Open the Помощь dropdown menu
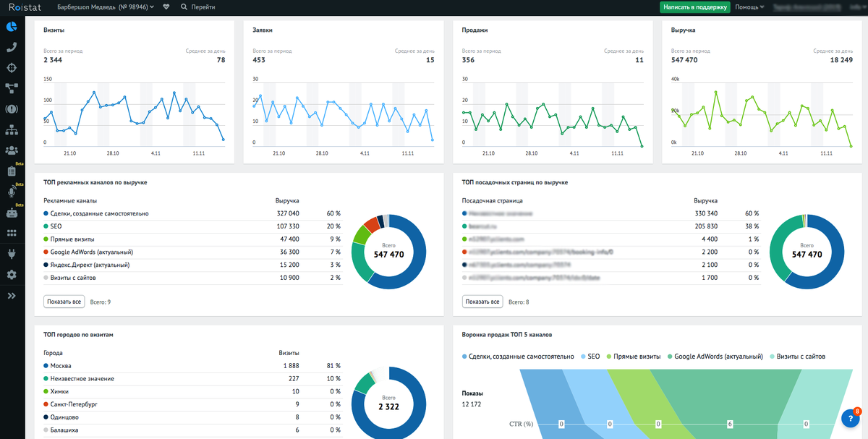The width and height of the screenshot is (868, 439). point(749,7)
